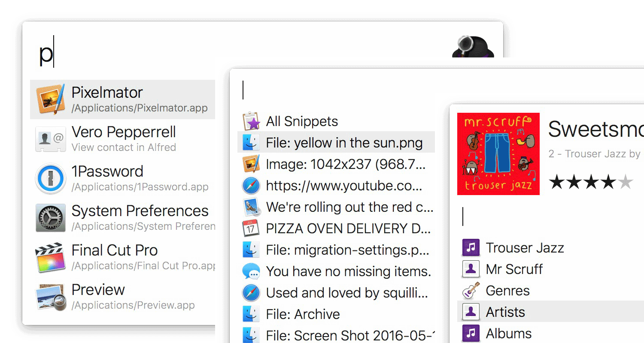Click the Preview app icon

point(51,297)
